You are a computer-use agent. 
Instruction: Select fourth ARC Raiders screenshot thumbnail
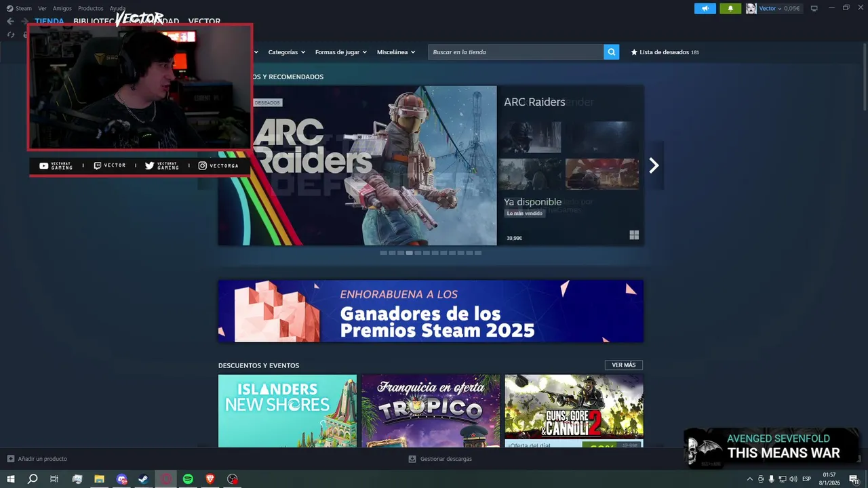pyautogui.click(x=602, y=174)
